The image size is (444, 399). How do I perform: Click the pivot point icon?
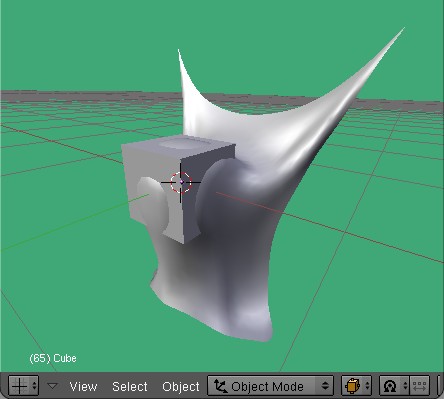[390, 386]
